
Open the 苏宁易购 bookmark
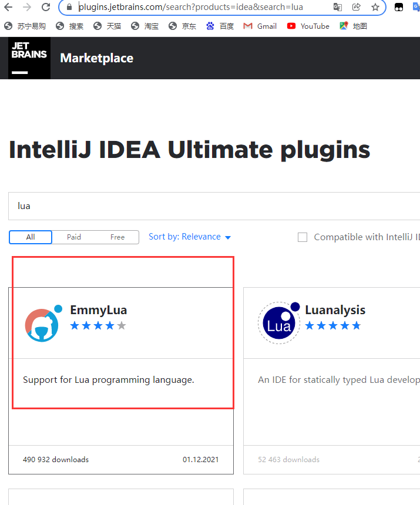pos(25,26)
